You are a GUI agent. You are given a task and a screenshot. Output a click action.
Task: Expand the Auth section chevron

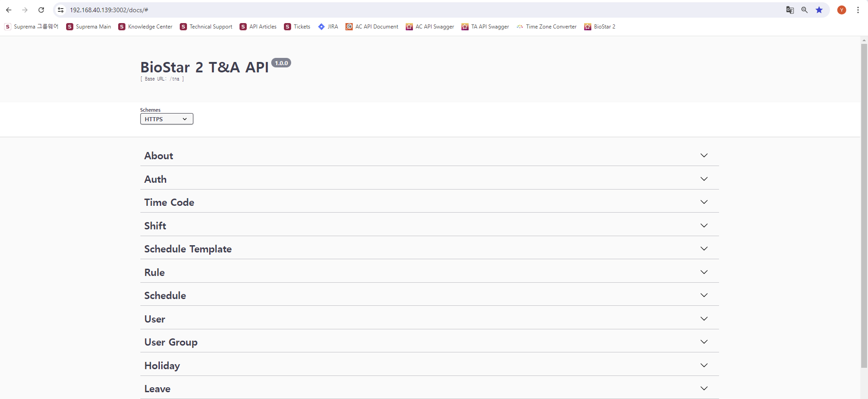pos(704,179)
